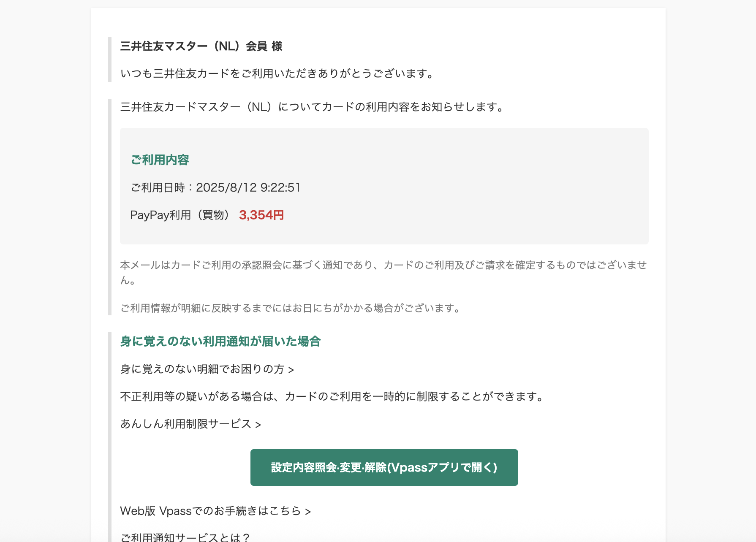
Task: Click the いつも三井住友カードをご利用いただき thank-you line
Action: click(277, 73)
